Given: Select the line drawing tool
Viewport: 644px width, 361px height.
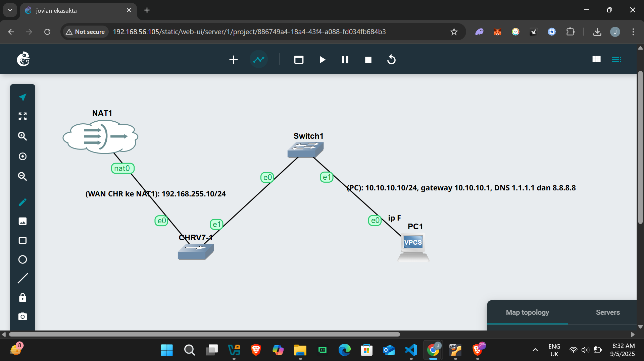Looking at the screenshot, I should click(22, 278).
